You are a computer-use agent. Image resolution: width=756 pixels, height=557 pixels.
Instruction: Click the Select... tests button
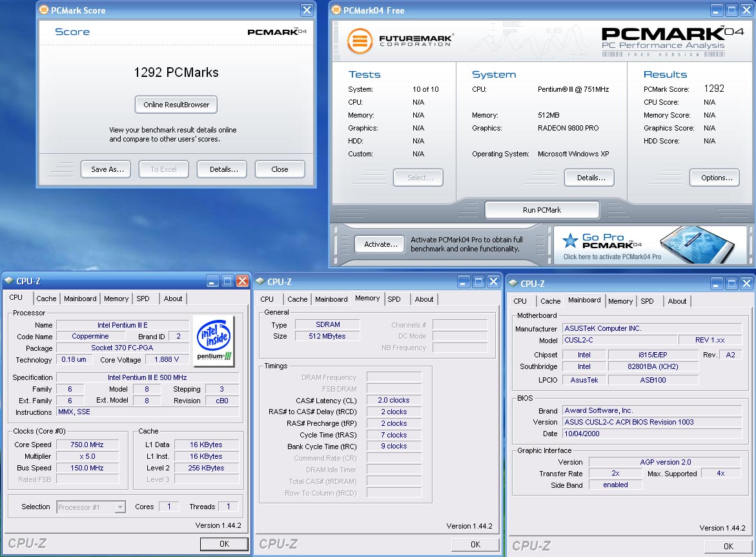pos(418,178)
